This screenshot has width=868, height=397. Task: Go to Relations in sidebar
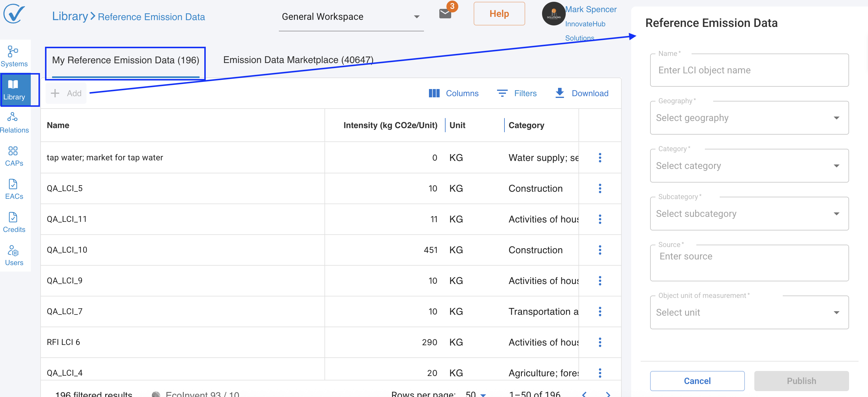[14, 123]
